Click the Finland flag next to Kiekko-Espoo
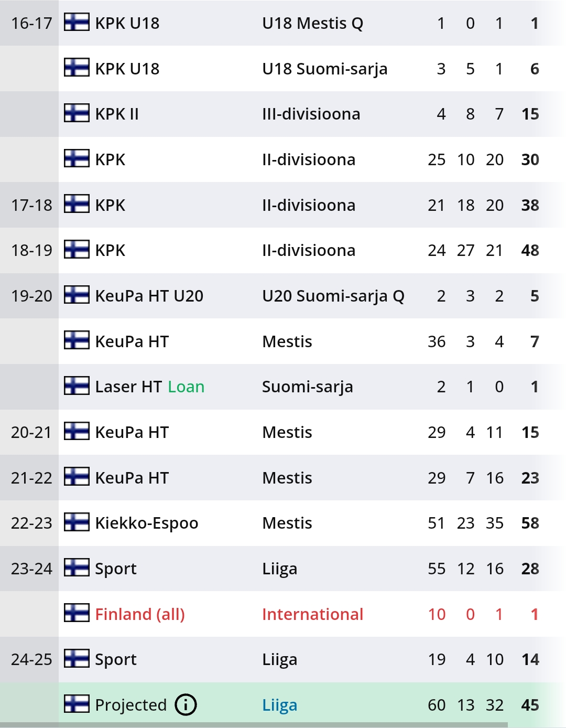The height and width of the screenshot is (728, 566). coord(77,523)
